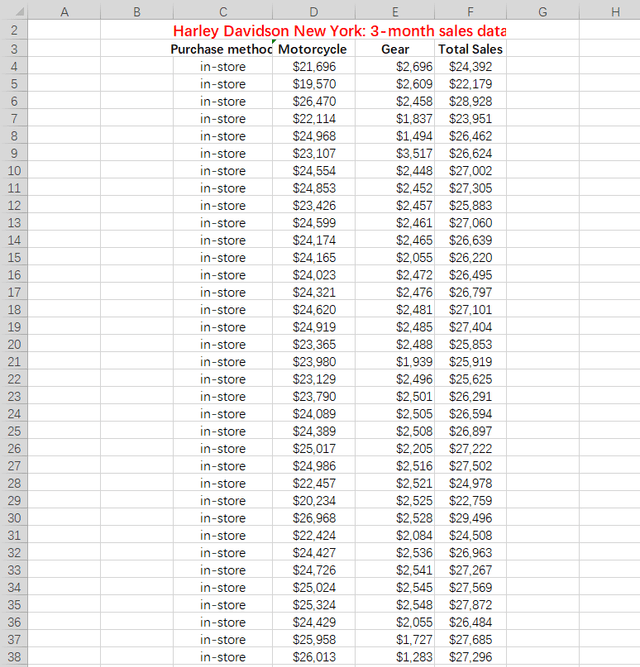
Task: Select Motorcycle cell with $19,570
Action: (314, 84)
